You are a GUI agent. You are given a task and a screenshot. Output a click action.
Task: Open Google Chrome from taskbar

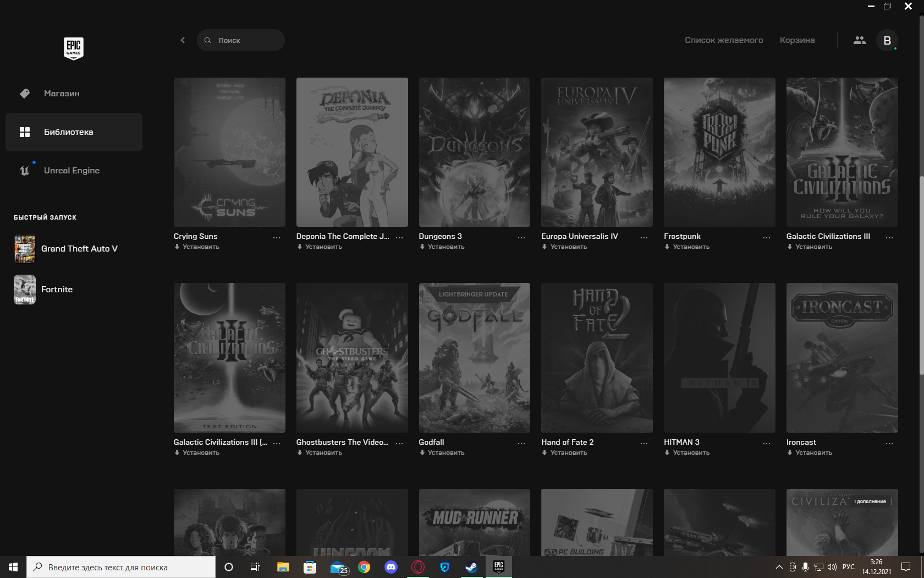[364, 567]
